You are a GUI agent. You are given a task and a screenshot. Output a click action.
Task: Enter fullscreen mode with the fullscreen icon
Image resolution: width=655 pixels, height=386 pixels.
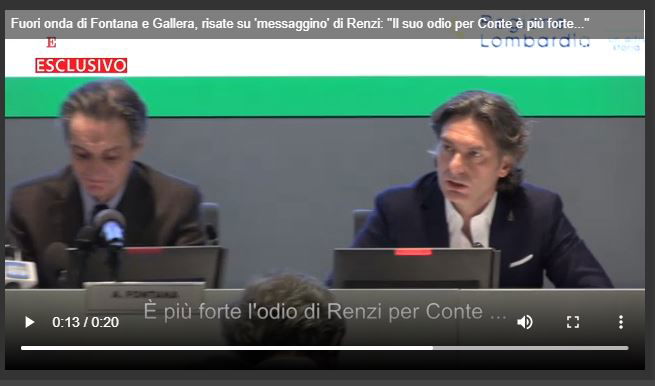tap(573, 322)
